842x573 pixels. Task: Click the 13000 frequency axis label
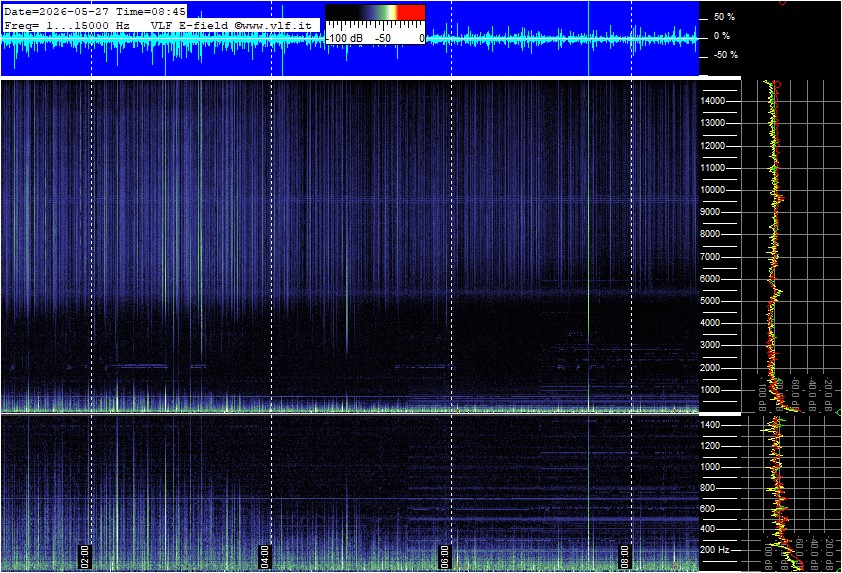[713, 123]
